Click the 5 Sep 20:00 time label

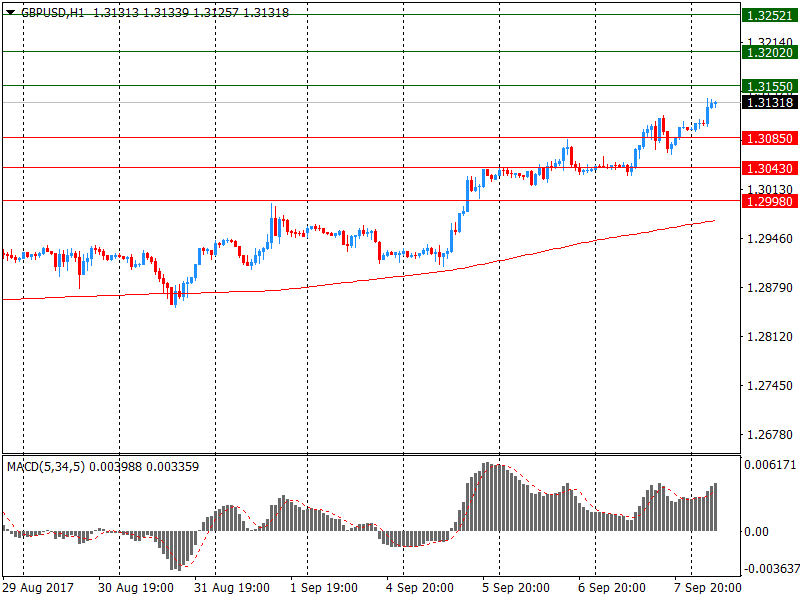(x=515, y=588)
